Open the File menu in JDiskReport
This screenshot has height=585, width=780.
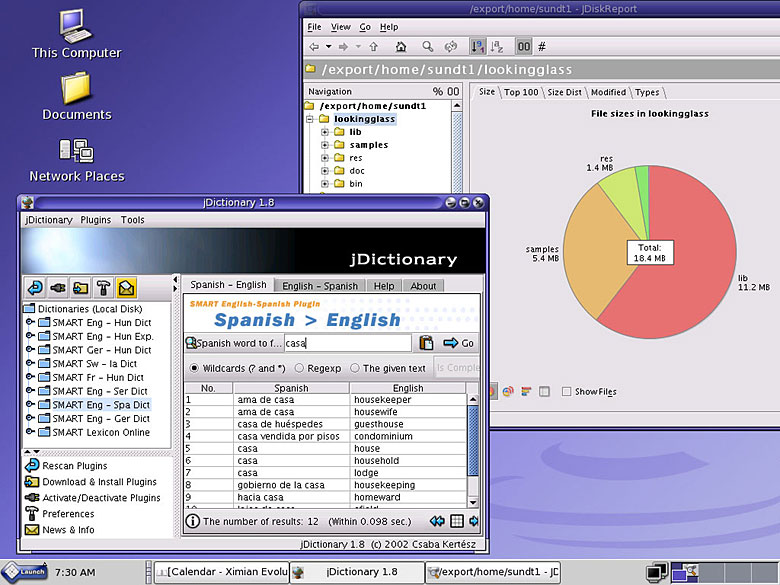coord(314,27)
